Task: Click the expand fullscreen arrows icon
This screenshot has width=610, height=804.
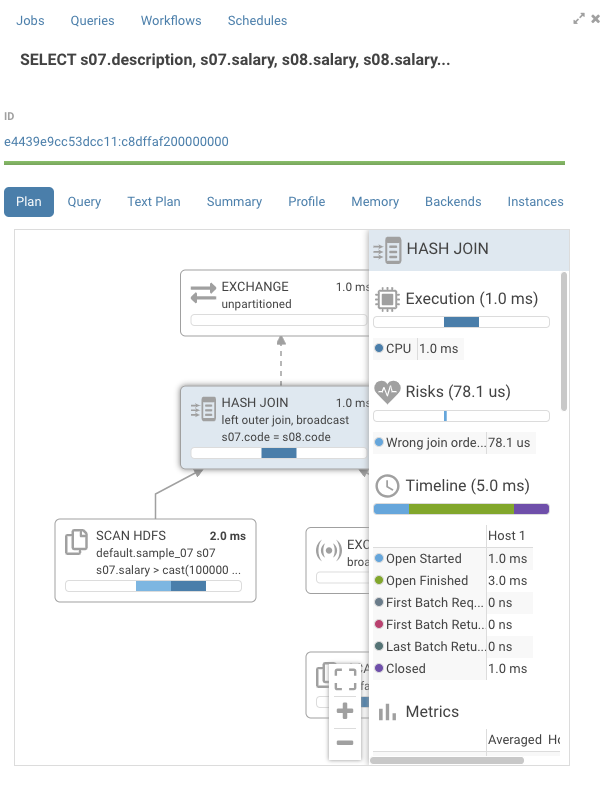Action: [579, 19]
